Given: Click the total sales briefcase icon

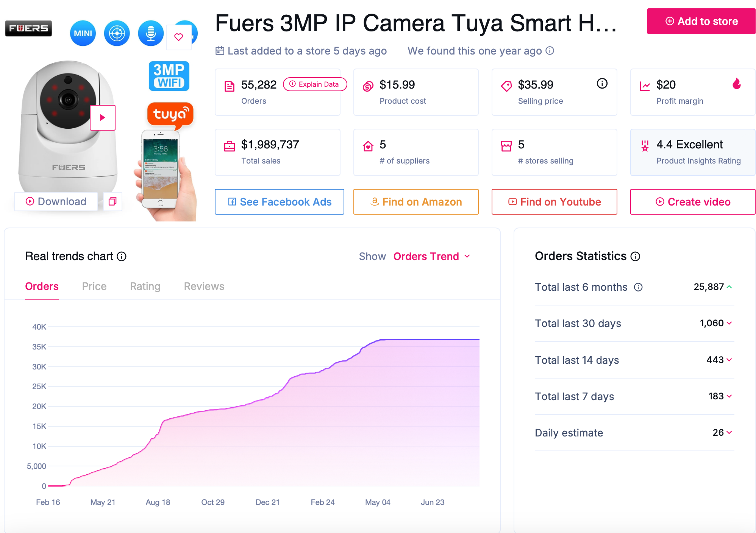Looking at the screenshot, I should (x=229, y=146).
